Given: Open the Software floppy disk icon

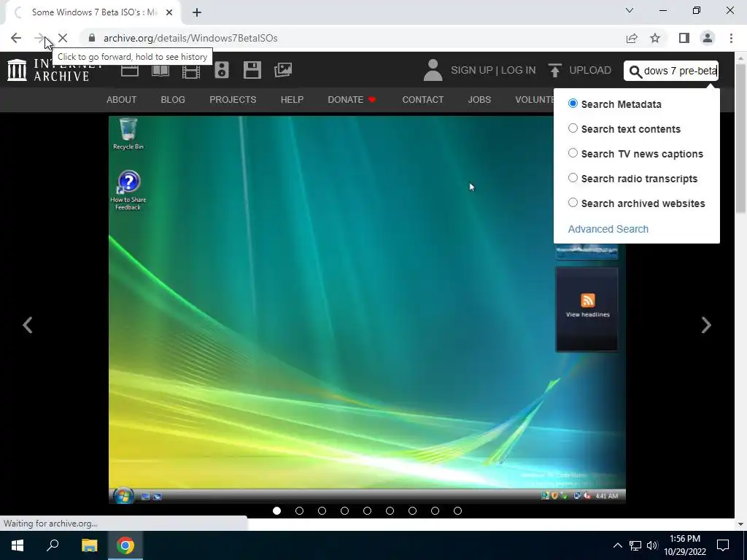Looking at the screenshot, I should click(x=252, y=70).
